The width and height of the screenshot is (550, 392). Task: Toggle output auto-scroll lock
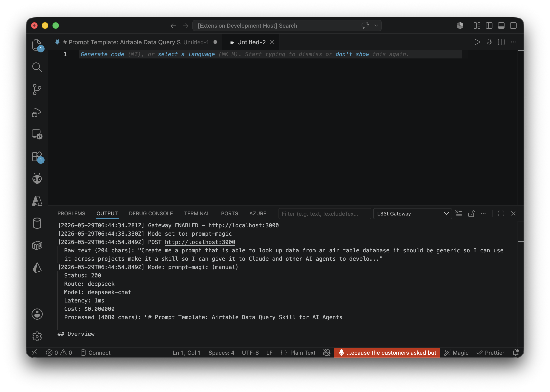point(471,214)
